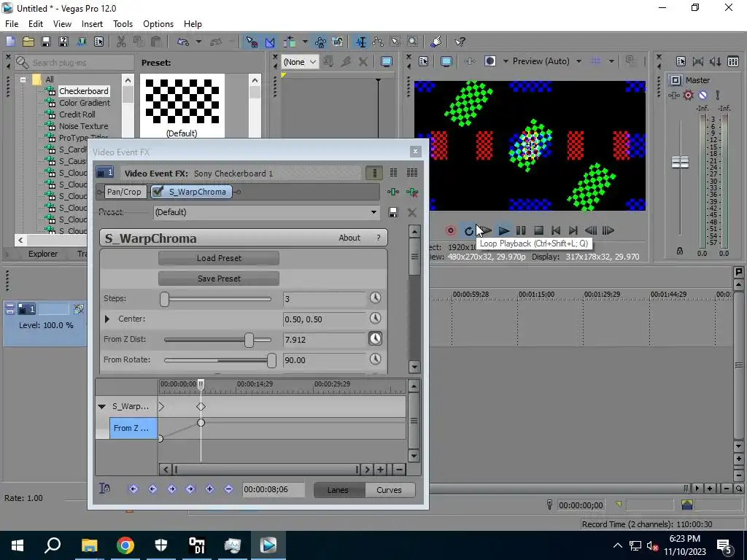This screenshot has height=560, width=747.
Task: Click Last Keyframe diamond button
Action: [190, 489]
